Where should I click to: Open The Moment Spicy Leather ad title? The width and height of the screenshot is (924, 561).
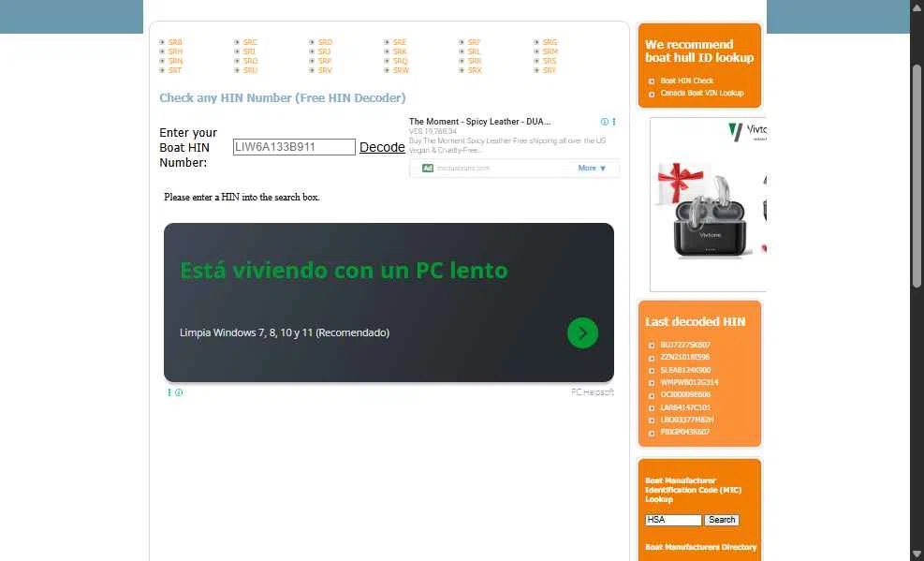(479, 122)
